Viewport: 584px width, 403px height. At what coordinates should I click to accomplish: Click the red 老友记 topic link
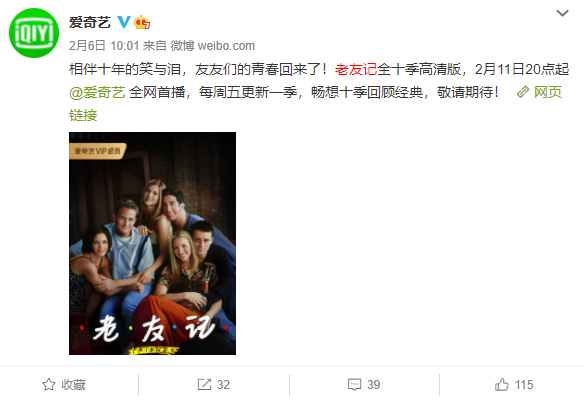(356, 69)
